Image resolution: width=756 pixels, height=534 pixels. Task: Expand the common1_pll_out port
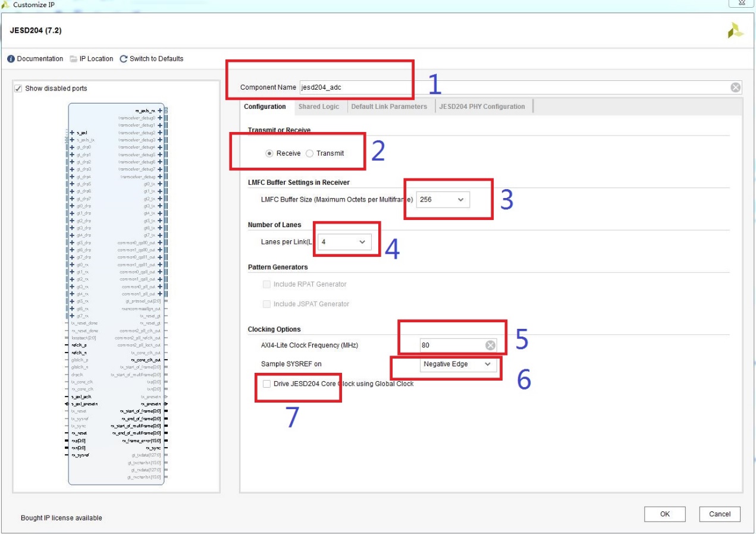pos(160,294)
